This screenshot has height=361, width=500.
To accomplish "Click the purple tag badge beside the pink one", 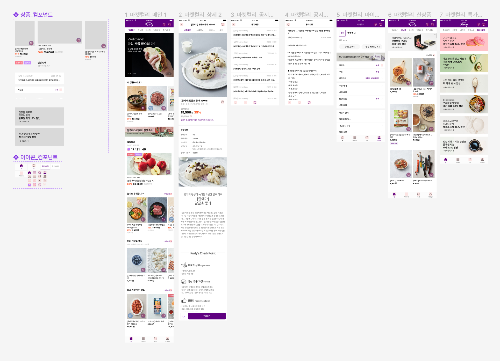I will pyautogui.click(x=27, y=63).
